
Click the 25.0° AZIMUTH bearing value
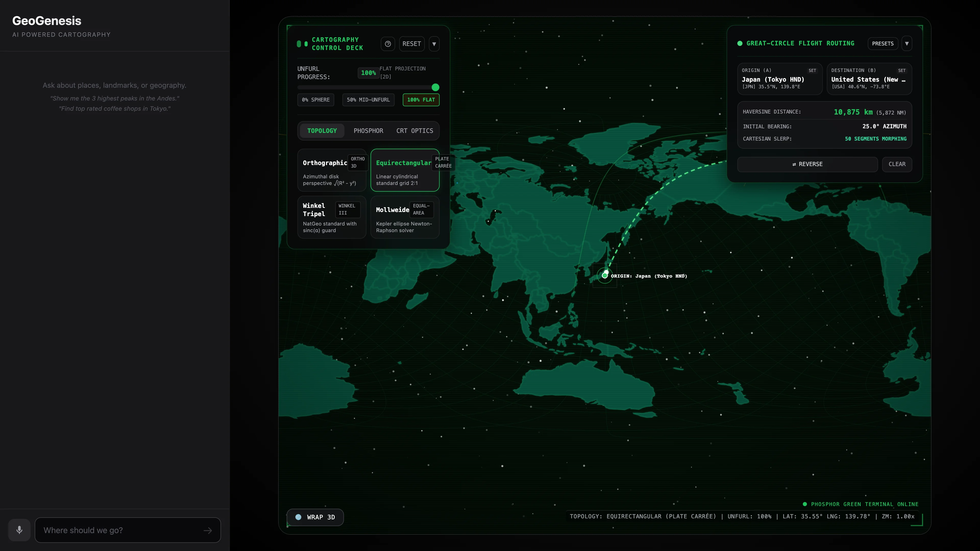tap(884, 126)
